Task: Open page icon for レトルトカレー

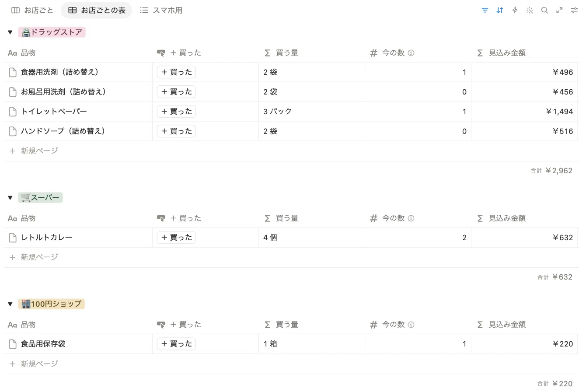Action: [13, 238]
